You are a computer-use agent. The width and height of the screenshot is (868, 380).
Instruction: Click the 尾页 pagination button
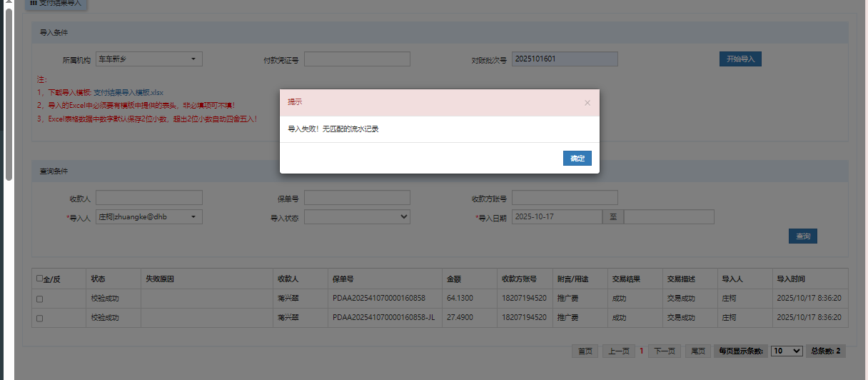tap(697, 351)
